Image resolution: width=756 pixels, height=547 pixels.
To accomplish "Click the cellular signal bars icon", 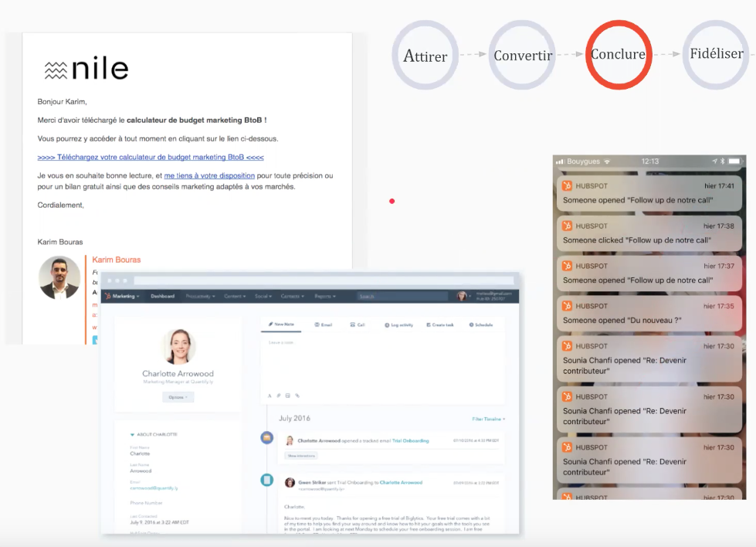I will coord(560,161).
